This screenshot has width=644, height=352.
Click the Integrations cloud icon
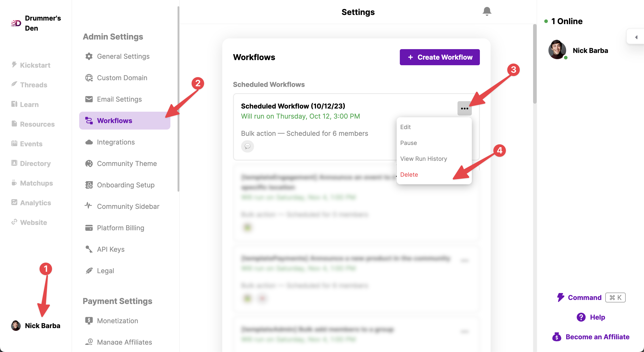pos(89,142)
